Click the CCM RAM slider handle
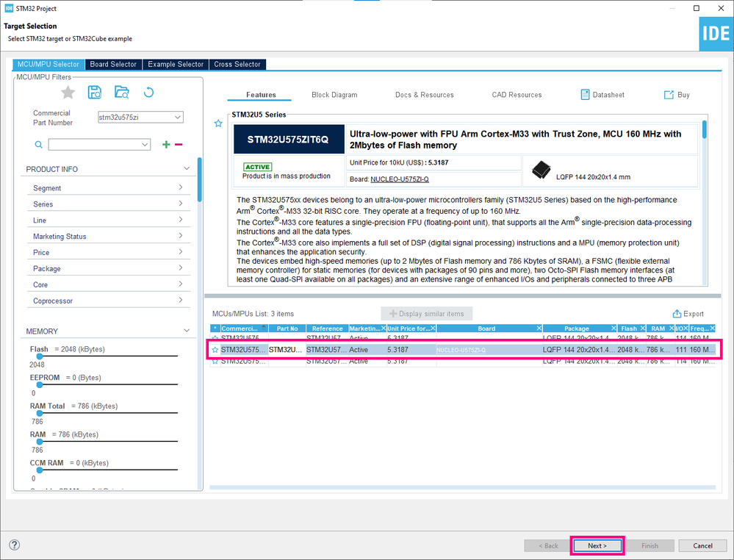734x560 pixels. click(40, 470)
